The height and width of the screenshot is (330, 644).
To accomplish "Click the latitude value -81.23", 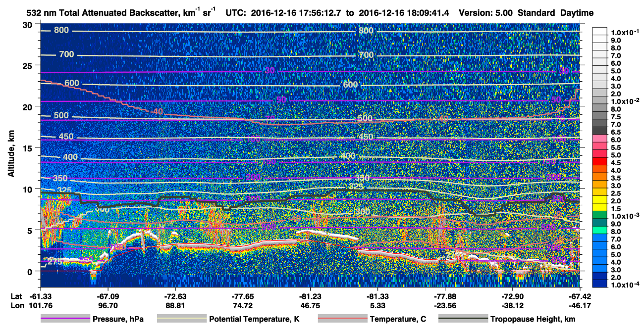I will point(310,297).
